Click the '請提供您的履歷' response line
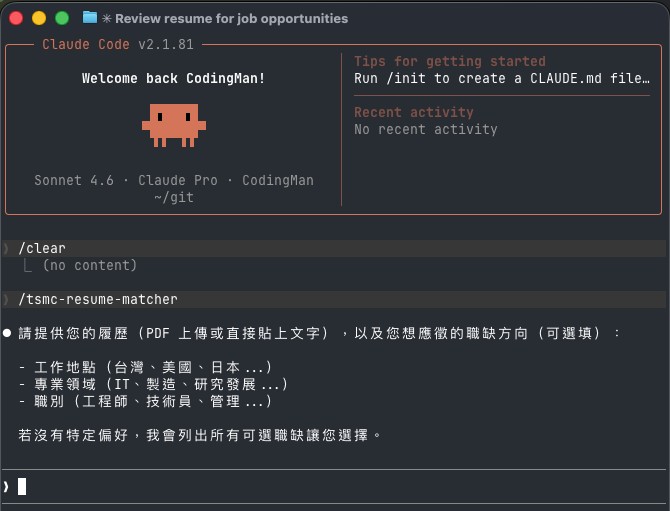 (319, 333)
